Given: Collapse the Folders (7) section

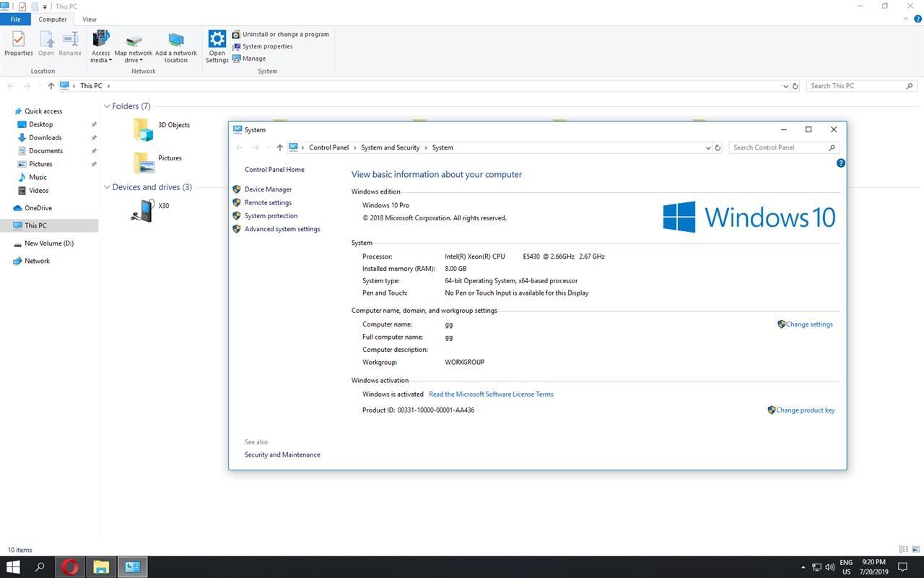Looking at the screenshot, I should click(107, 106).
